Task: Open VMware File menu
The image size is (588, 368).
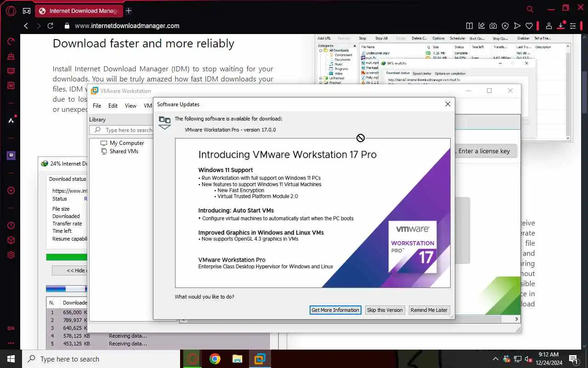Action: click(97, 106)
